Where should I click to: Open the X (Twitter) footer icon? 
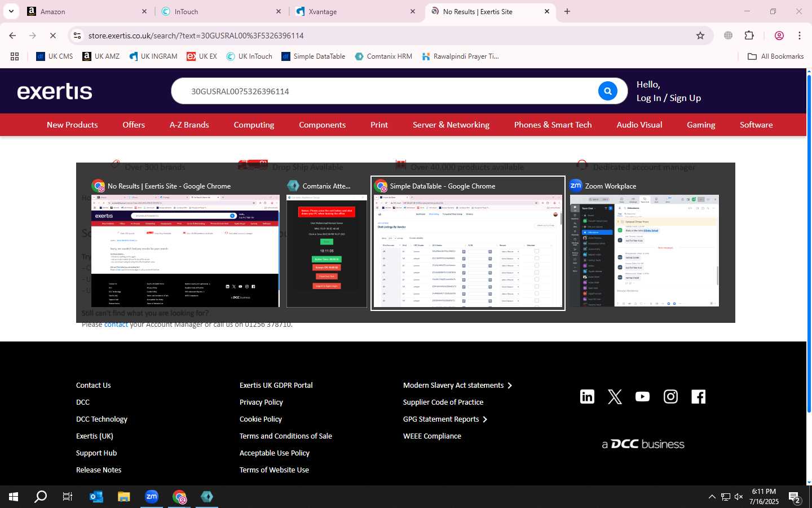tap(615, 397)
